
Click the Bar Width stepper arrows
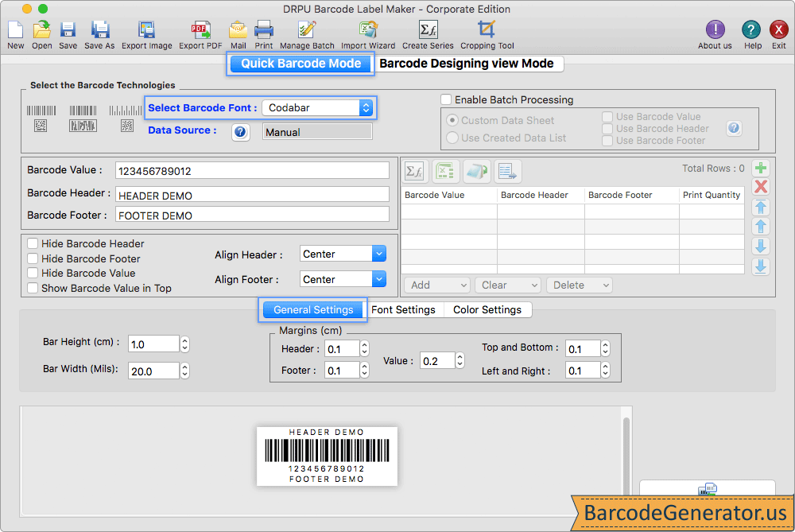(x=185, y=371)
